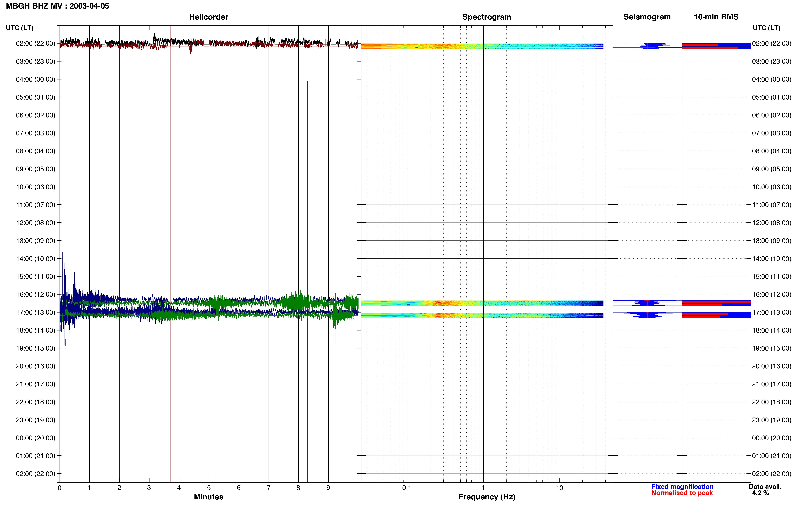
Task: Click the left "18:00 (14:00)" time label
Action: (35, 330)
